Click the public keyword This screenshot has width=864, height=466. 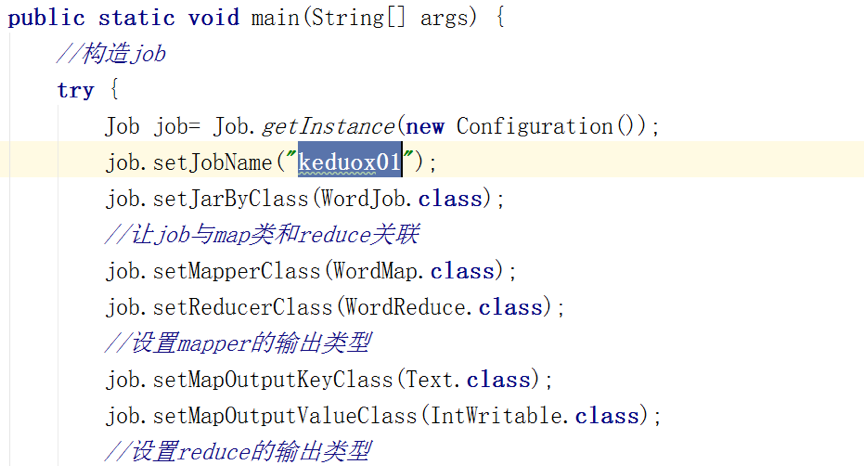pyautogui.click(x=46, y=18)
